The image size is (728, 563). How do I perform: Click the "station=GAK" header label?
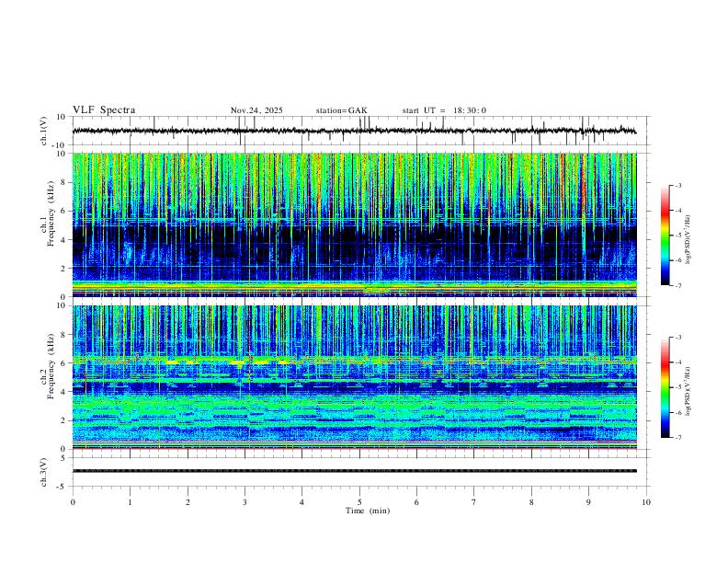[x=341, y=110]
